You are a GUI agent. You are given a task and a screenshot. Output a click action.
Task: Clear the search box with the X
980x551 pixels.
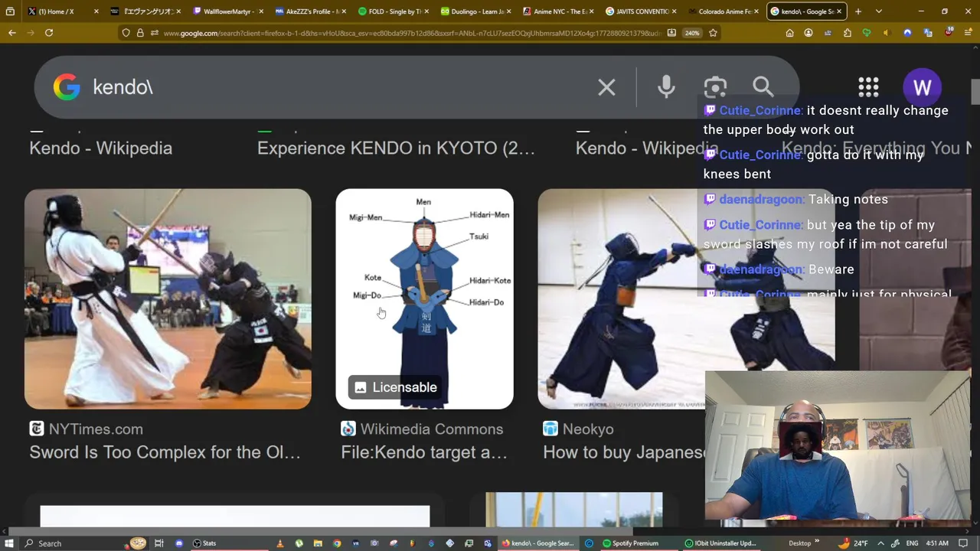(606, 87)
